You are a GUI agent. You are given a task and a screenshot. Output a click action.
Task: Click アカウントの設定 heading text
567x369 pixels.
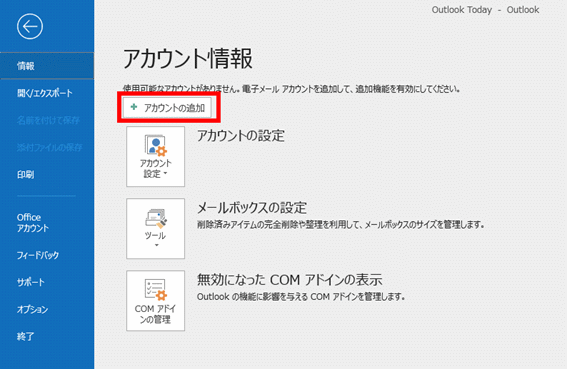pyautogui.click(x=241, y=136)
